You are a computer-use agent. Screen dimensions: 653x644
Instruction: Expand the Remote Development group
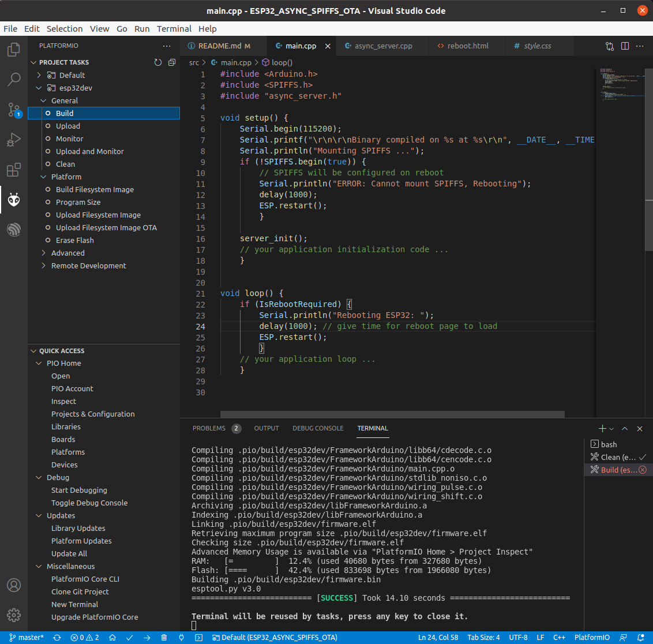[43, 266]
